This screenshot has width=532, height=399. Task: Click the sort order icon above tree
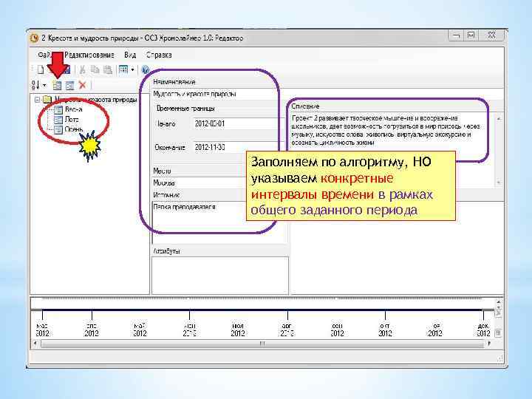tap(35, 85)
